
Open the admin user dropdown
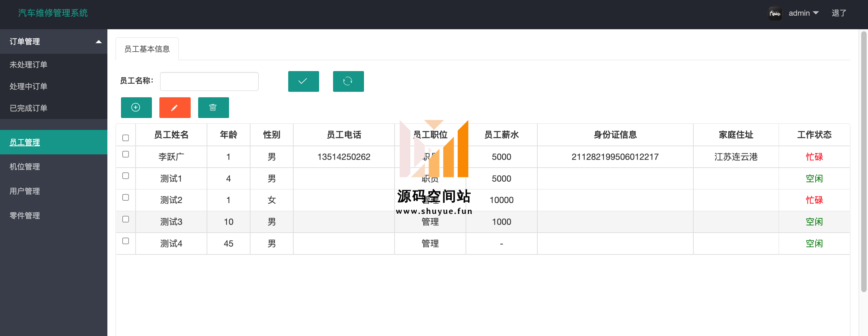(803, 13)
